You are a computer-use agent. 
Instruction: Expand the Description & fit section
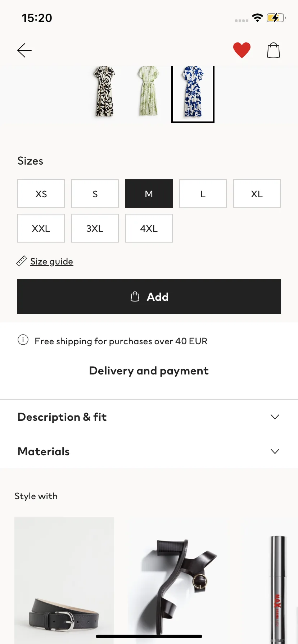coord(149,417)
